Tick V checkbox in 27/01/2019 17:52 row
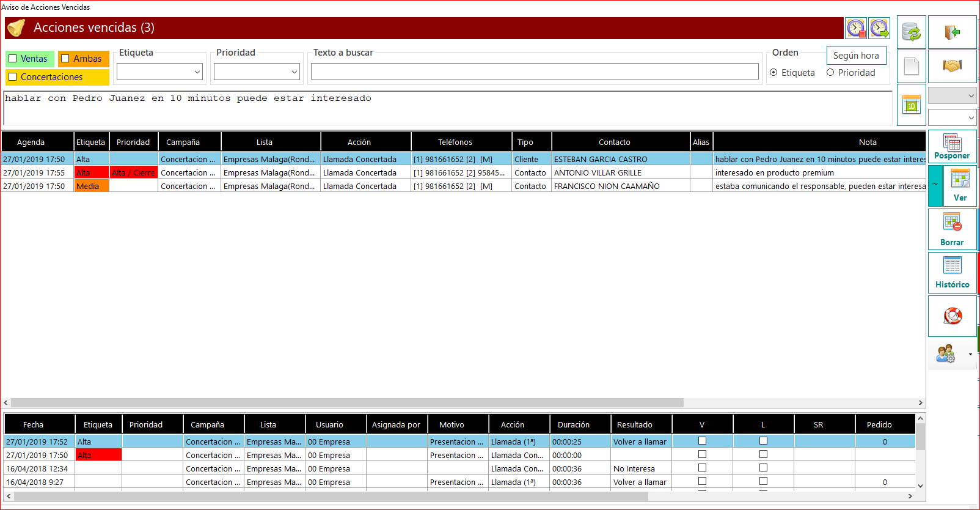This screenshot has height=510, width=980. 702,441
